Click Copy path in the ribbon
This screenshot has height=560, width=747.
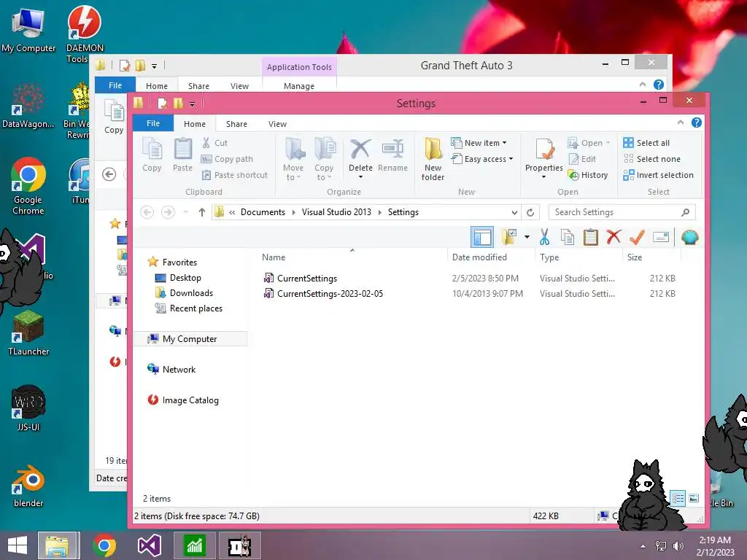[x=228, y=159]
